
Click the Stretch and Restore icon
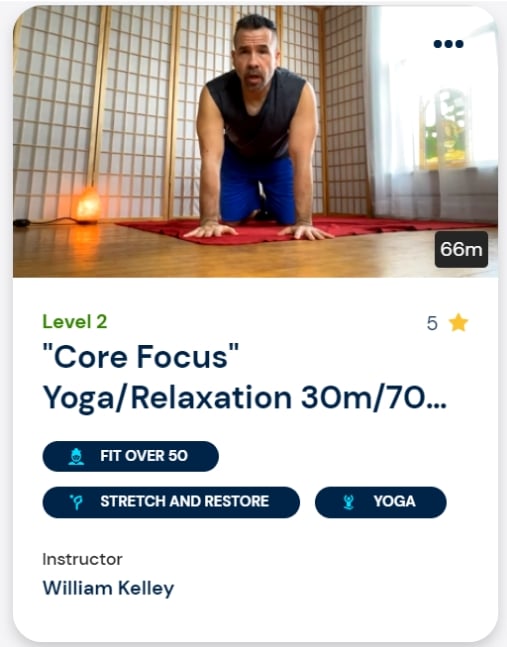click(x=76, y=502)
